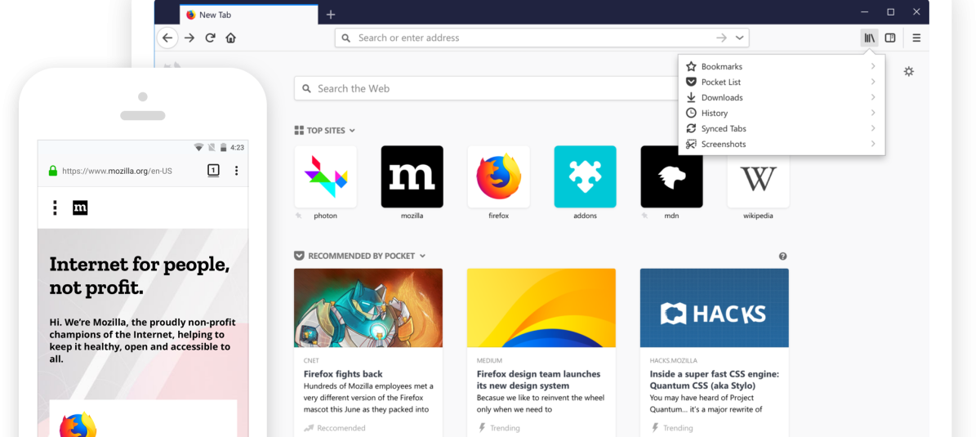
Task: Expand the address bar history dropdown arrow
Action: click(739, 38)
